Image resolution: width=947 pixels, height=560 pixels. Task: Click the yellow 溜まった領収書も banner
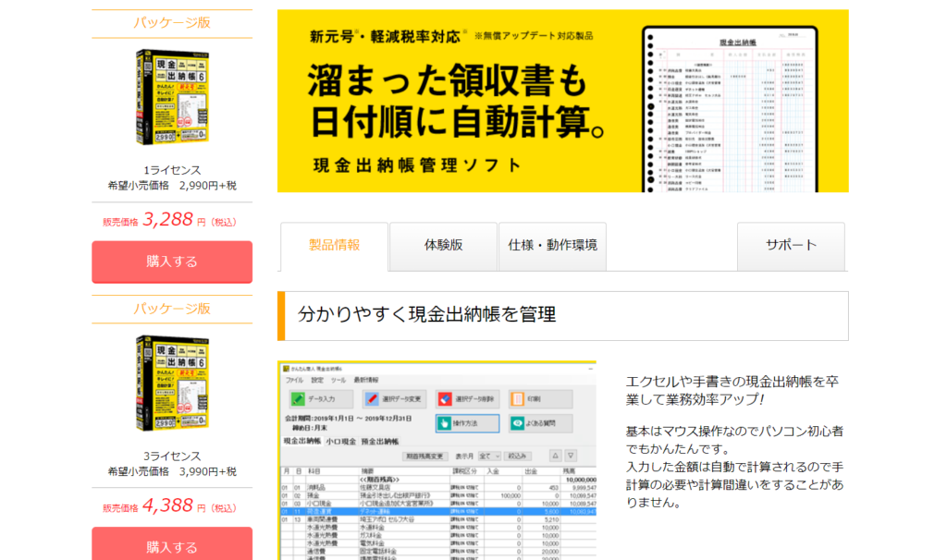[563, 101]
